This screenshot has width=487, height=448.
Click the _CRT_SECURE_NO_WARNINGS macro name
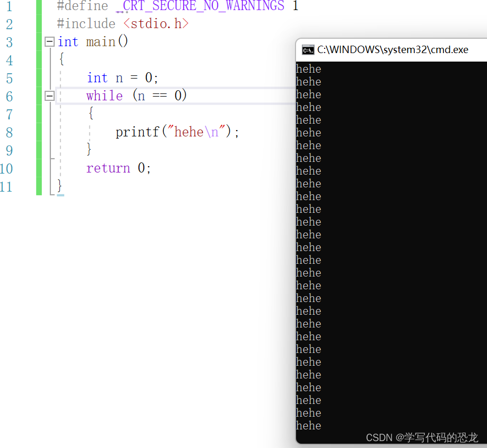[x=200, y=6]
